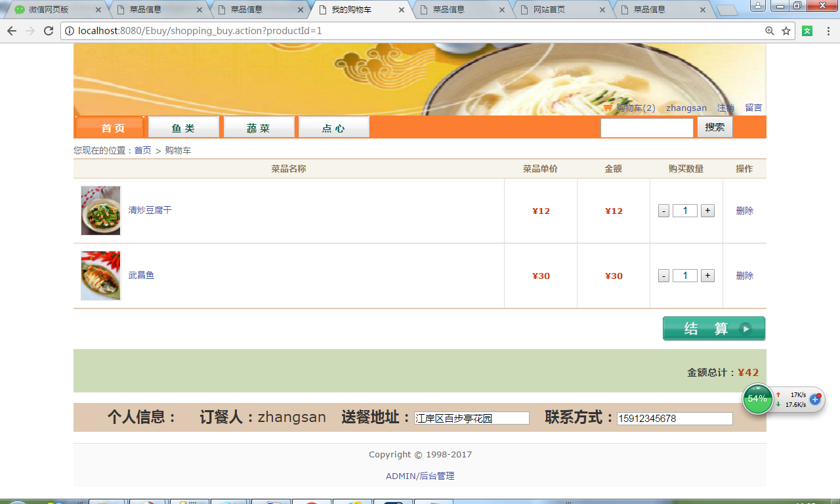Open the 首页 navigation menu item
The height and width of the screenshot is (504, 840).
pos(110,127)
